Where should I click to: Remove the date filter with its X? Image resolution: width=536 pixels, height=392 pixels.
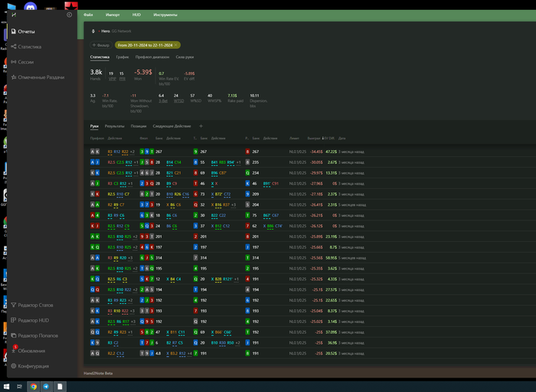(x=175, y=45)
